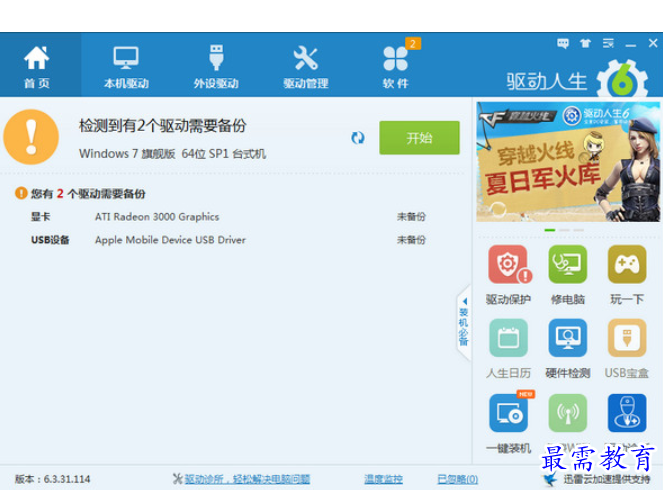Open the 驱动管理 tab
663x490 pixels.
tap(306, 67)
